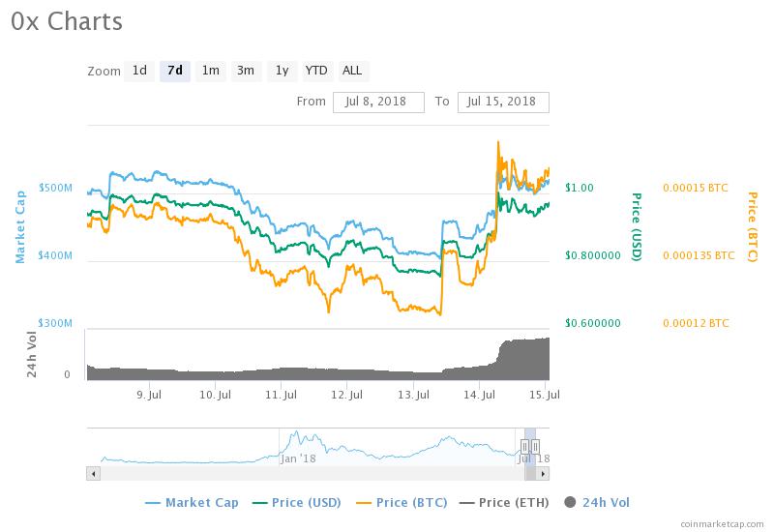Viewport: 774px width, 532px height.
Task: Select the 1d zoom range
Action: (139, 71)
